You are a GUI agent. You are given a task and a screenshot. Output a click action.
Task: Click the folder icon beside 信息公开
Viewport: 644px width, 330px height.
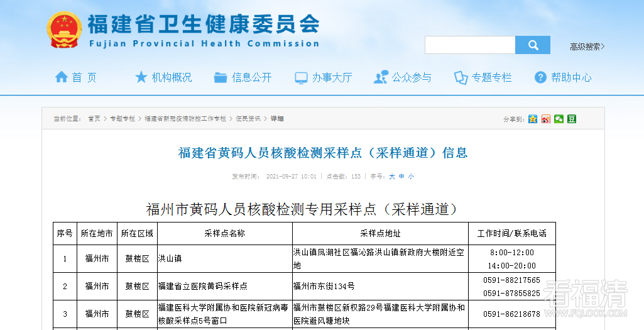(x=221, y=77)
